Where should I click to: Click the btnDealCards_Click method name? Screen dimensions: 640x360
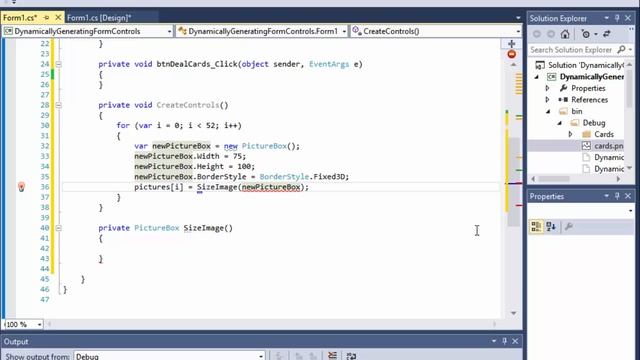(197, 64)
